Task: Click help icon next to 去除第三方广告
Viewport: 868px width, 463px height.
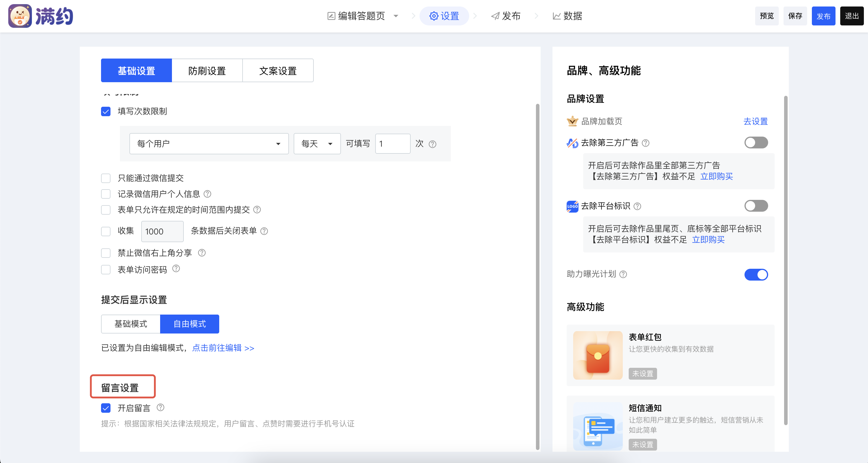Action: [x=646, y=143]
